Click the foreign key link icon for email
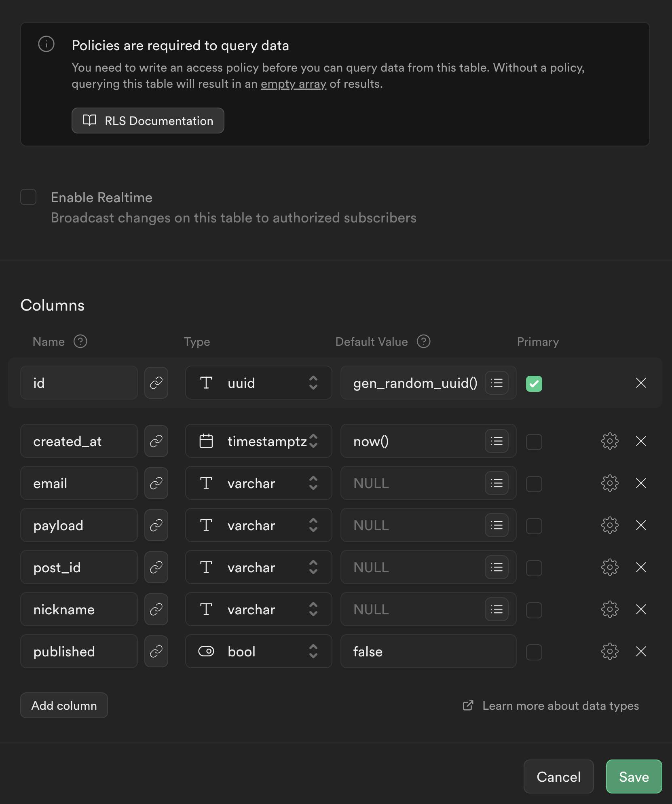Viewport: 672px width, 804px height. (x=156, y=483)
